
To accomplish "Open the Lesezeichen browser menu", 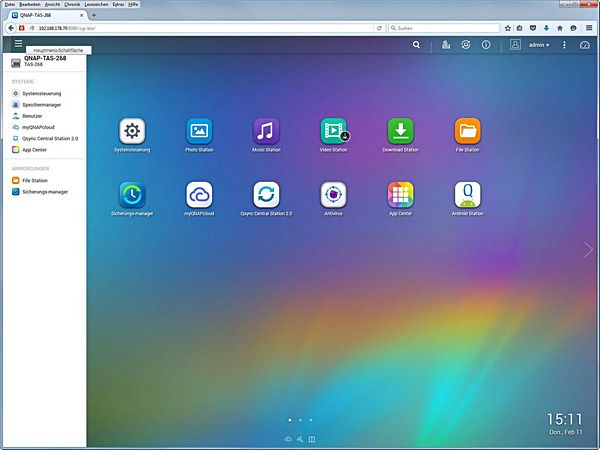I will (x=96, y=4).
